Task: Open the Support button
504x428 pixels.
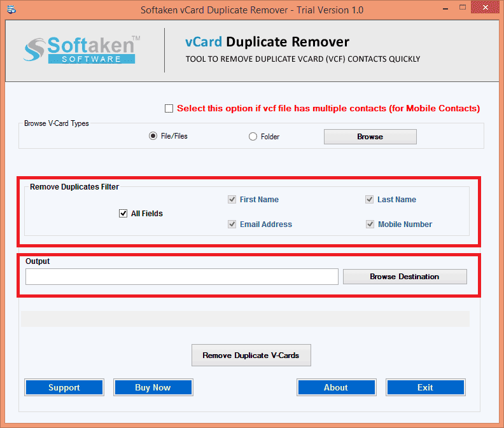Action: tap(64, 387)
